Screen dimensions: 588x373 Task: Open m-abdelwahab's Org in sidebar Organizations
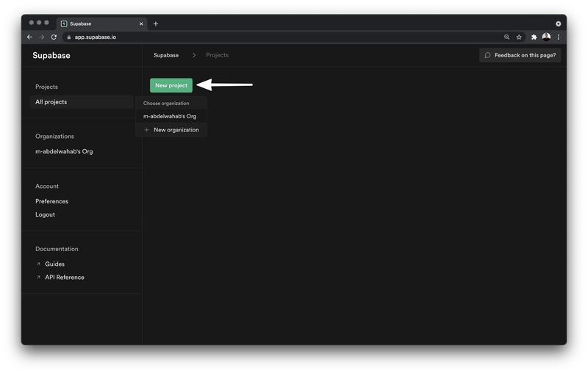(64, 151)
